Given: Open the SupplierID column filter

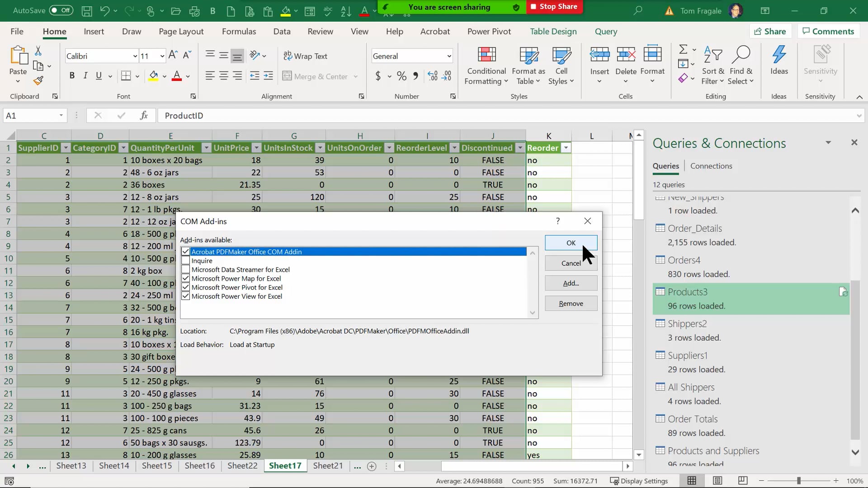Looking at the screenshot, I should (66, 148).
